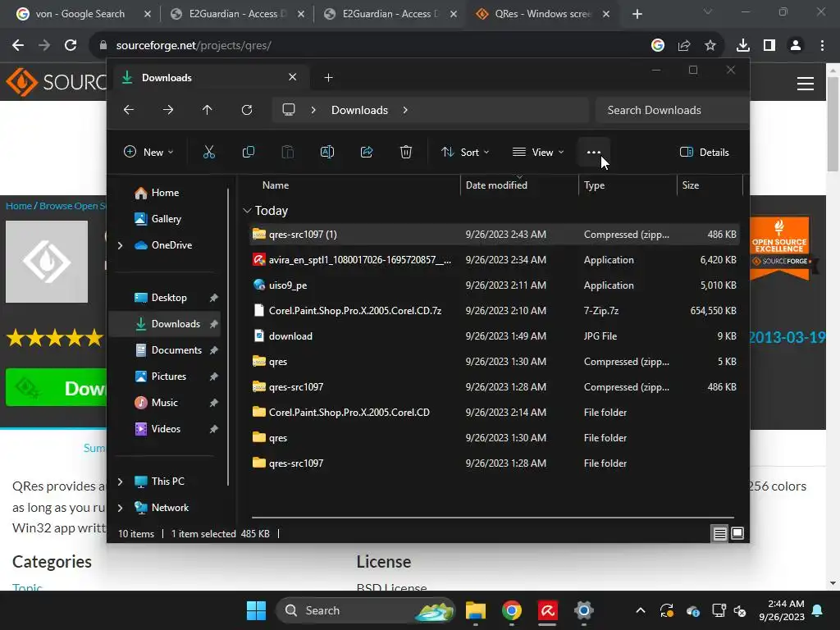Open the Sort dropdown menu
Viewport: 840px width, 630px height.
coord(465,152)
